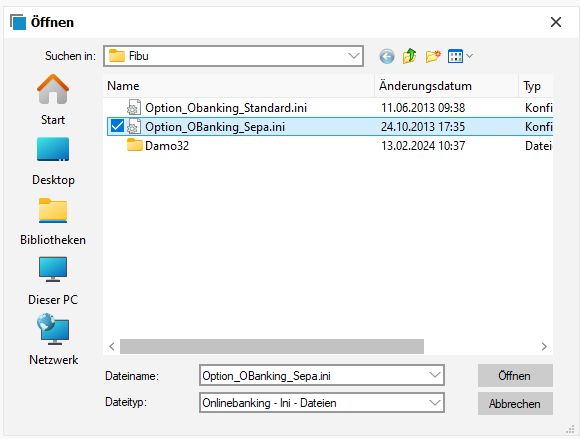Open the Start home location

(53, 100)
